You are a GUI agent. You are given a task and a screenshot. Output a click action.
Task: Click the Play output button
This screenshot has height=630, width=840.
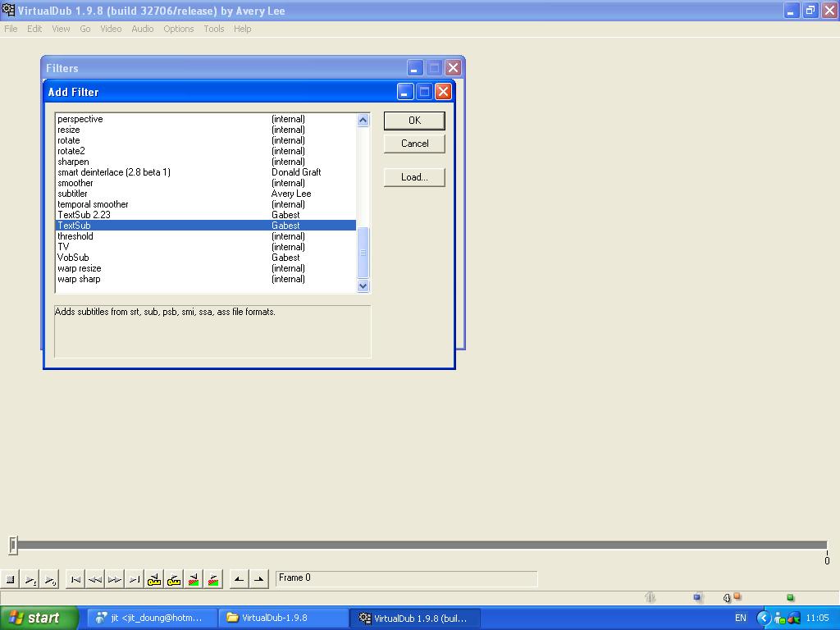pyautogui.click(x=50, y=579)
